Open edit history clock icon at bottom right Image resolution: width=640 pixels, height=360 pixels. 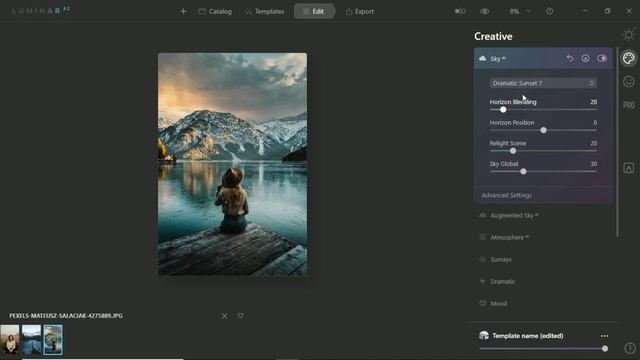(x=629, y=348)
